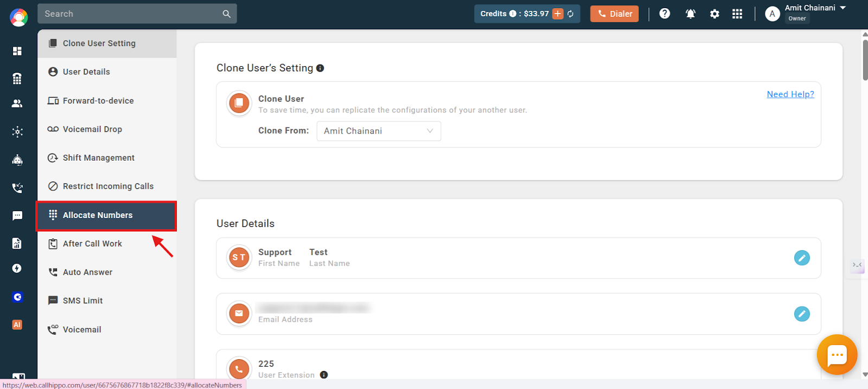Launch the Dialer
This screenshot has width=868, height=389.
[x=614, y=14]
